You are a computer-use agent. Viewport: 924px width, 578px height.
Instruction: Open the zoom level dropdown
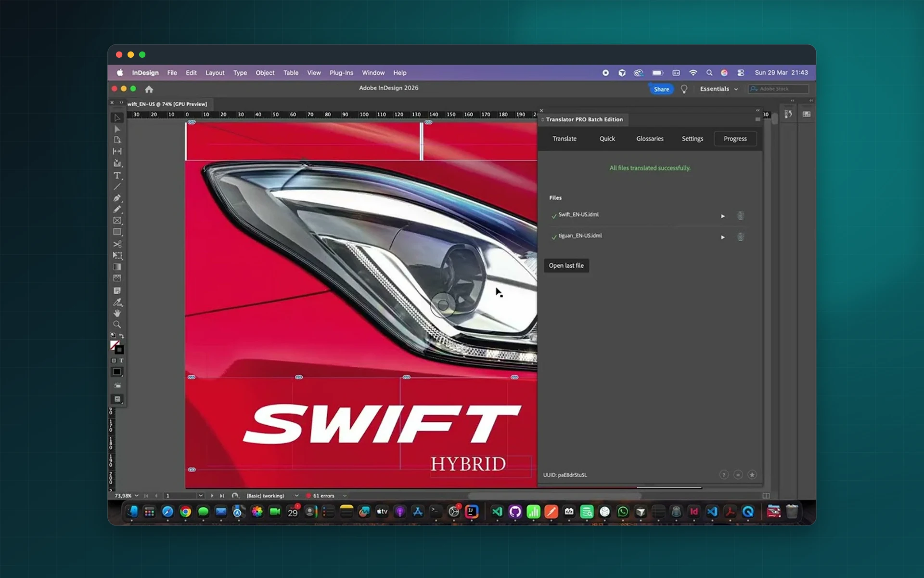pos(137,496)
